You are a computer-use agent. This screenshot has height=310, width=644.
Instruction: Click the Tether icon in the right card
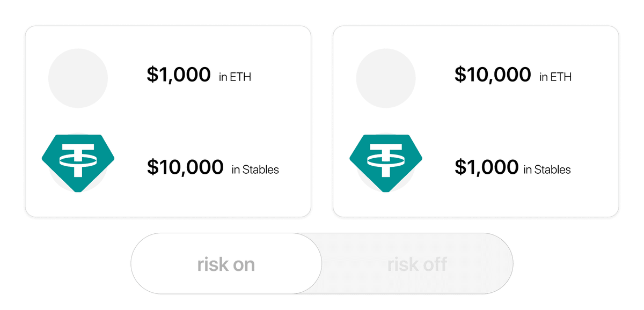(x=386, y=163)
